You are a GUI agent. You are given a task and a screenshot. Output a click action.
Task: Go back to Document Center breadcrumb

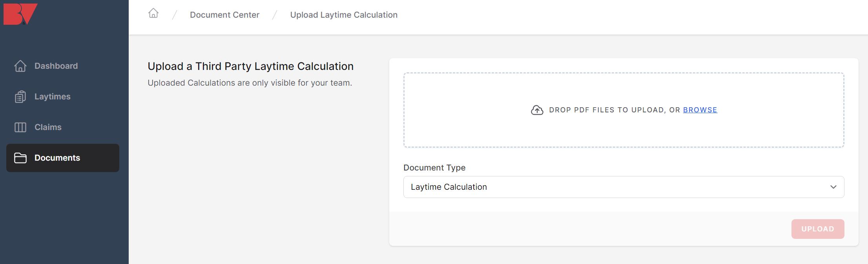224,15
